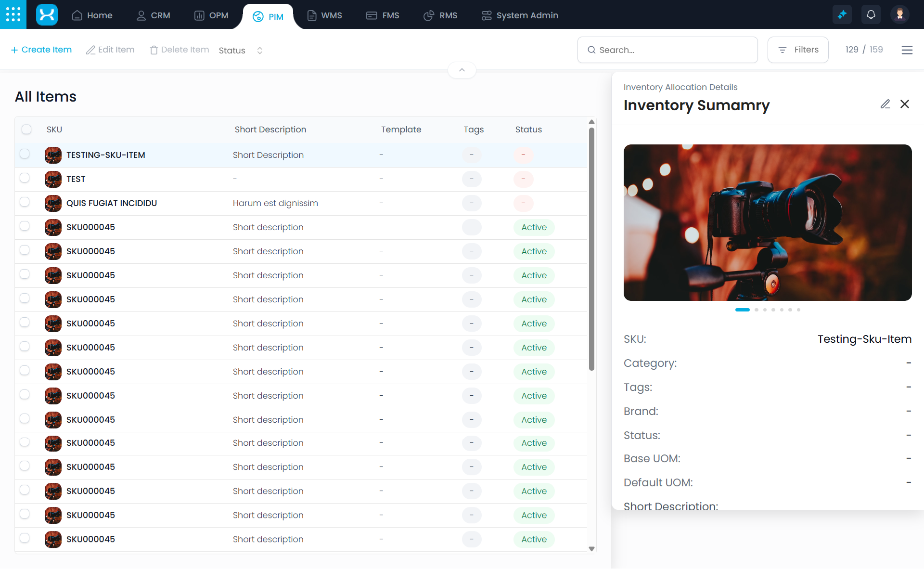This screenshot has width=924, height=570.
Task: Click the second image carousel dot
Action: pos(757,310)
